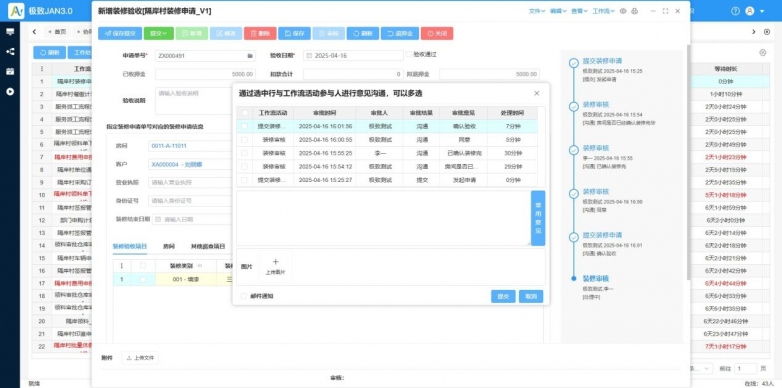Click the share icon in left sidebar
This screenshot has width=782, height=388.
point(10,51)
